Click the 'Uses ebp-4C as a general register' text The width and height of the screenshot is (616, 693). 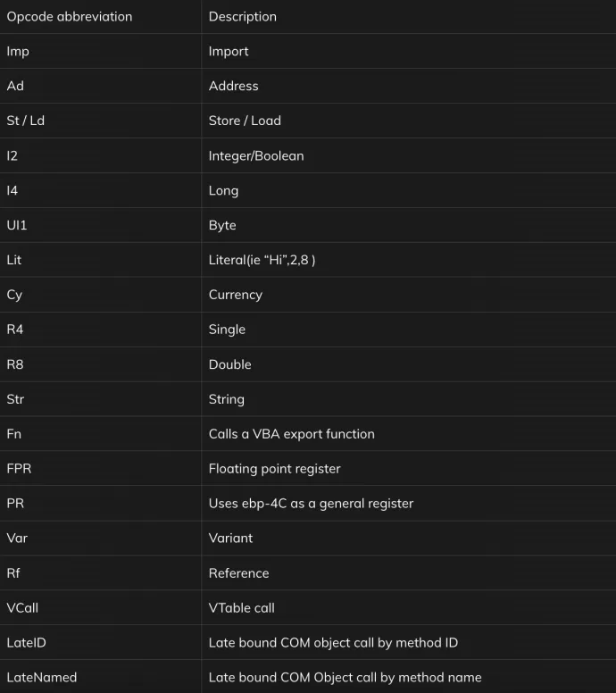(311, 504)
